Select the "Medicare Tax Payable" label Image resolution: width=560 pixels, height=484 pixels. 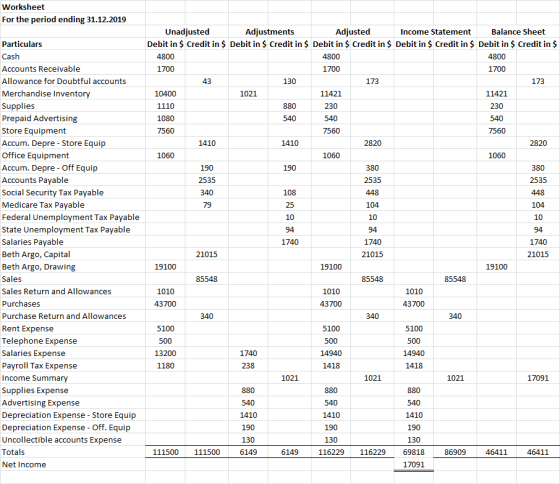43,205
